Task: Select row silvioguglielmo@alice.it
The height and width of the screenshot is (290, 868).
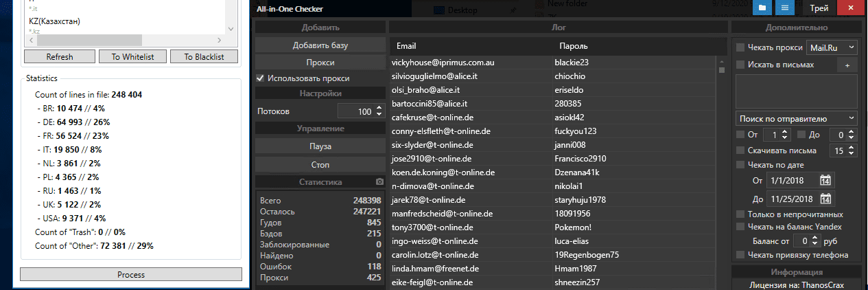Action: pos(552,76)
